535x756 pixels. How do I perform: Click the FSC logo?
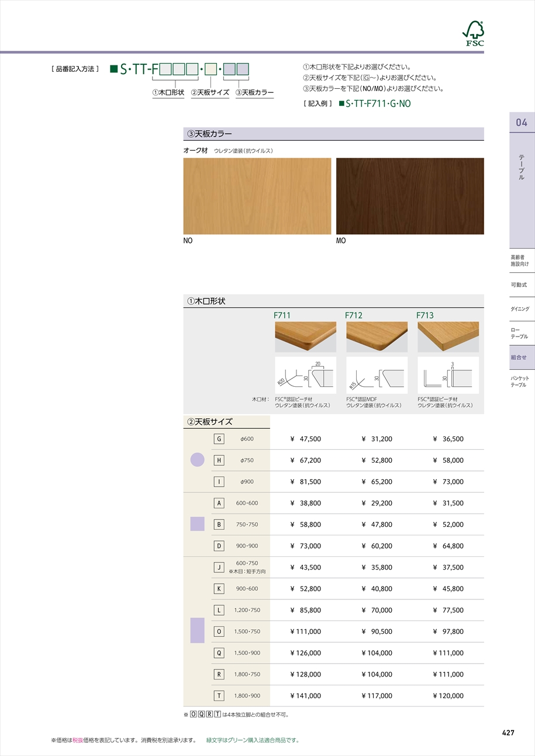473,34
